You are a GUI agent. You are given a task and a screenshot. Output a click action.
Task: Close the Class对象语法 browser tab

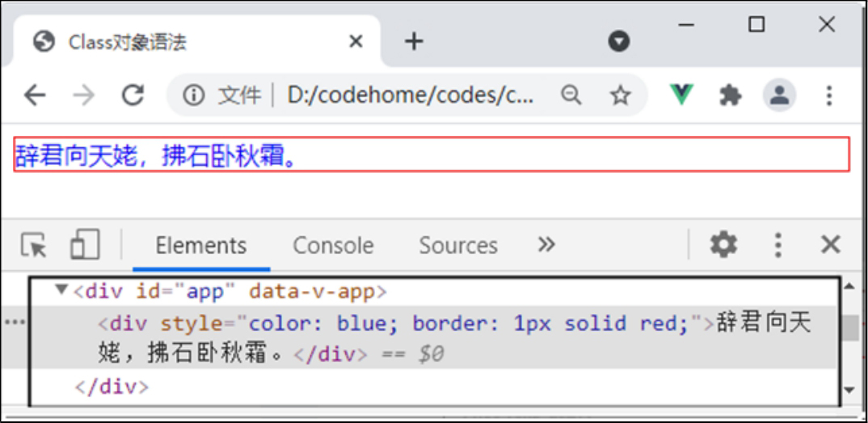[356, 41]
